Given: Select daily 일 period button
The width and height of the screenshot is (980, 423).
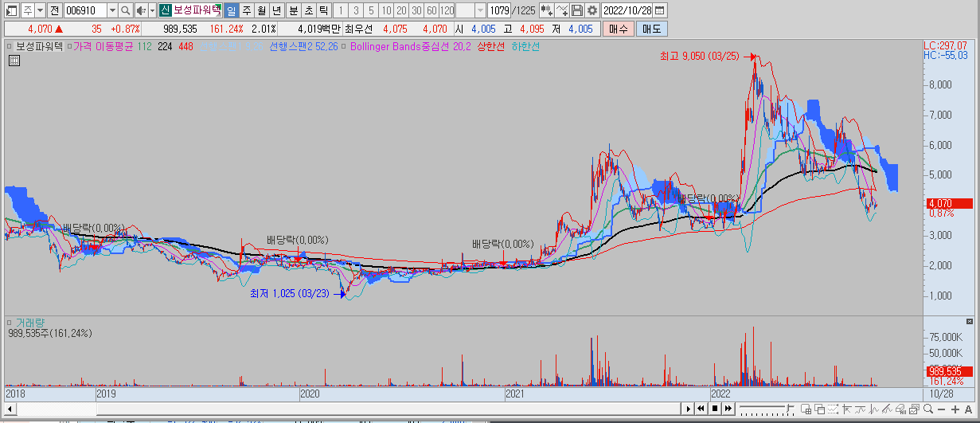Looking at the screenshot, I should [231, 10].
